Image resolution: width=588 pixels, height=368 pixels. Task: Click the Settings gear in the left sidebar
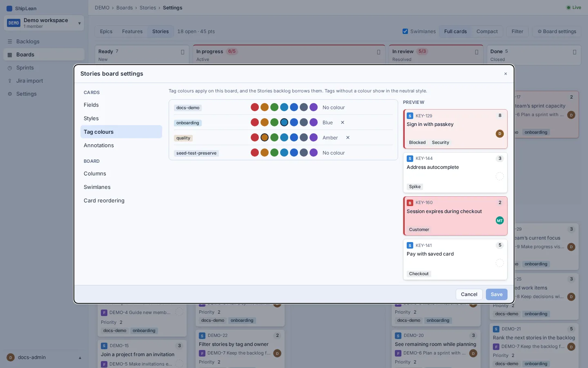(x=10, y=94)
